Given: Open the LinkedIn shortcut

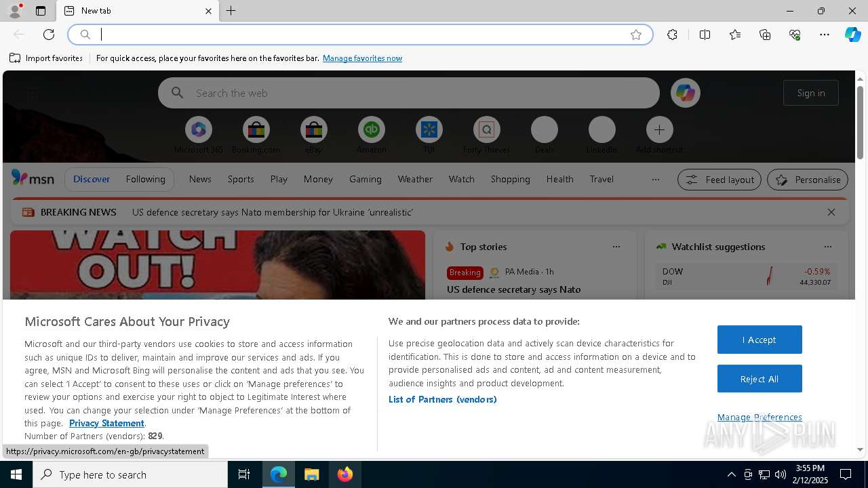Looking at the screenshot, I should pos(601,135).
